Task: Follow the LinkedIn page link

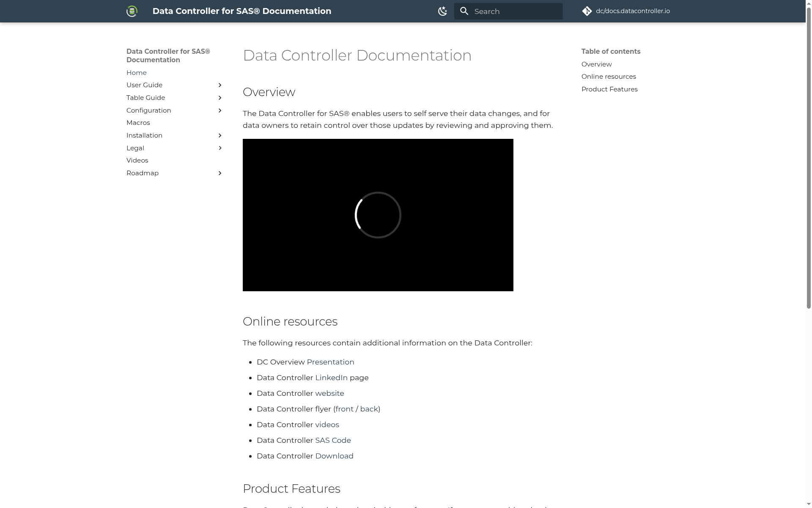Action: (x=331, y=378)
